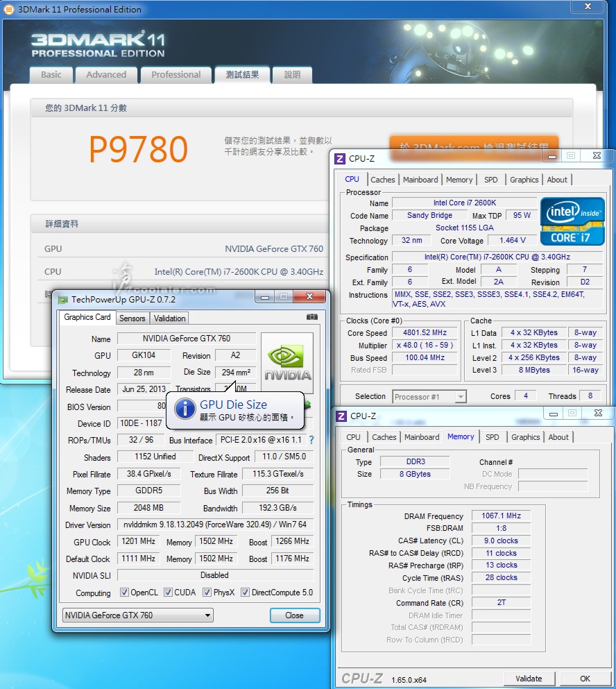Click the Release Date Jun 25, 2013 field
616x689 pixels.
pos(144,389)
